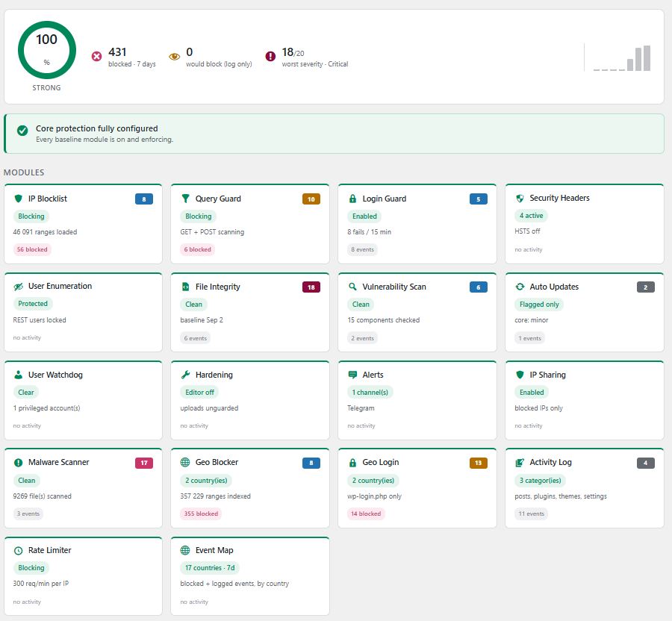Click the critical severity exclamation icon
672x621 pixels.
point(270,57)
